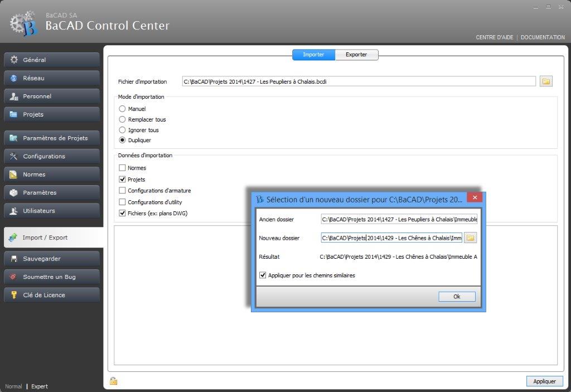
Task: Switch to the Importer tab
Action: [x=313, y=55]
